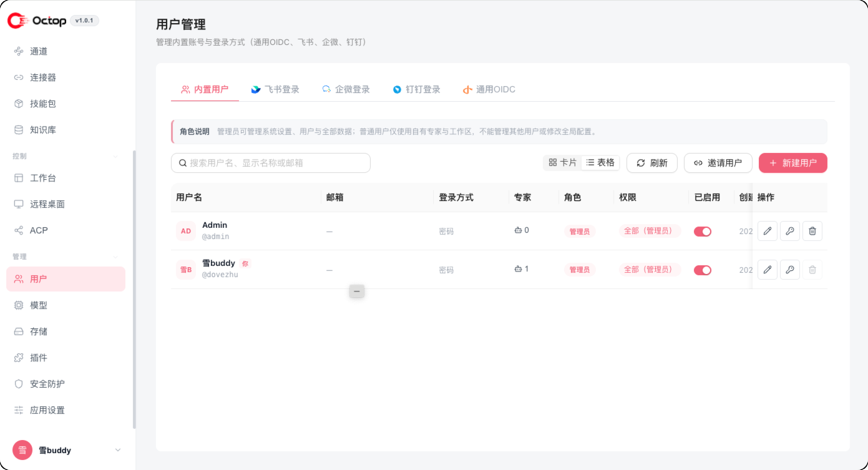Switch to 卡片 card view
868x470 pixels.
coord(562,163)
